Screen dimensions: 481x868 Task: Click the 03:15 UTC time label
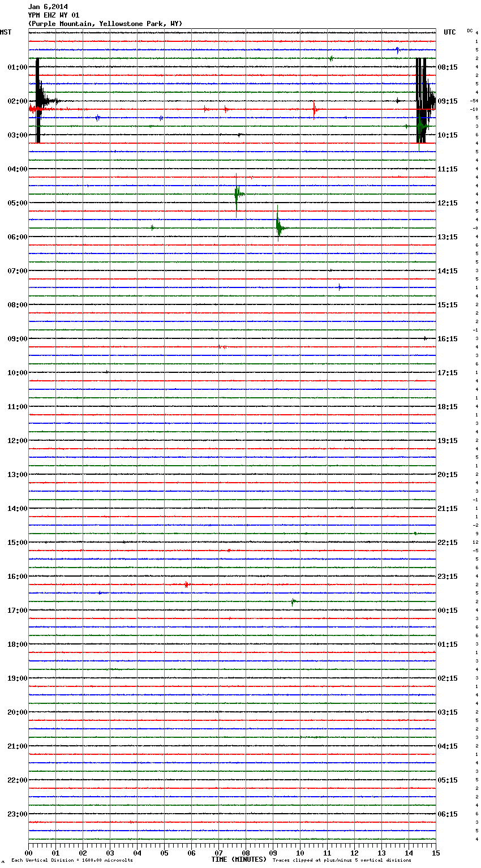tap(448, 712)
